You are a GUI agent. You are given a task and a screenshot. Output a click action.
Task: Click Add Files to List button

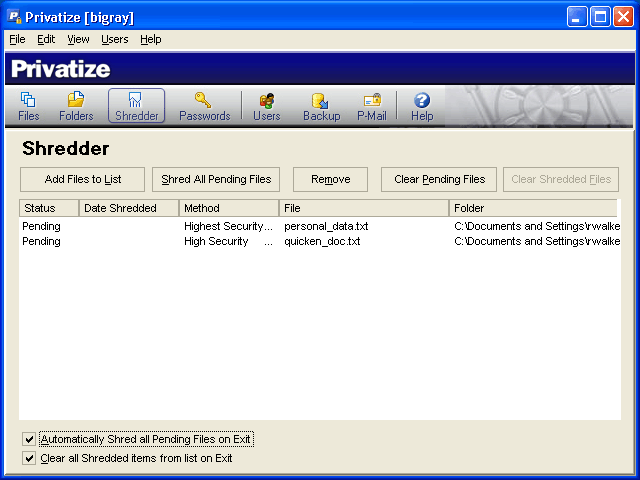[x=83, y=179]
